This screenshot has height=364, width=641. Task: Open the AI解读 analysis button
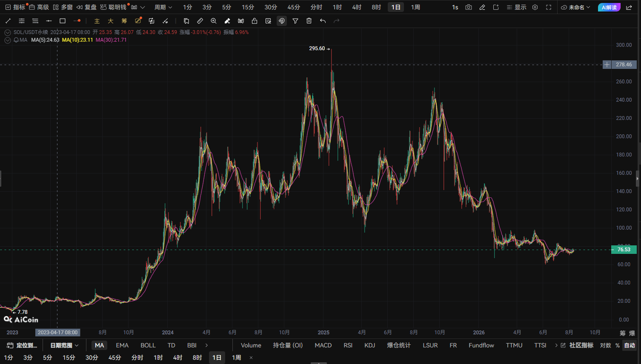click(x=609, y=7)
